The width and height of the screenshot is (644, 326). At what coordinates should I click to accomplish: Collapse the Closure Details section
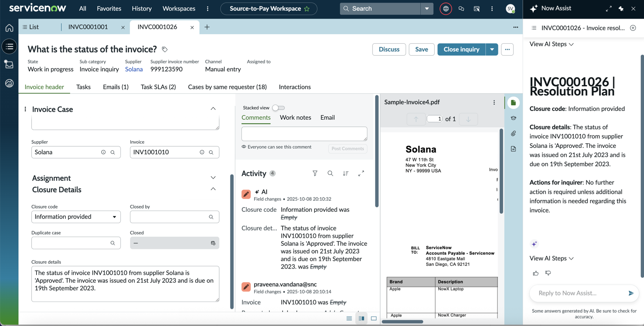(x=213, y=189)
